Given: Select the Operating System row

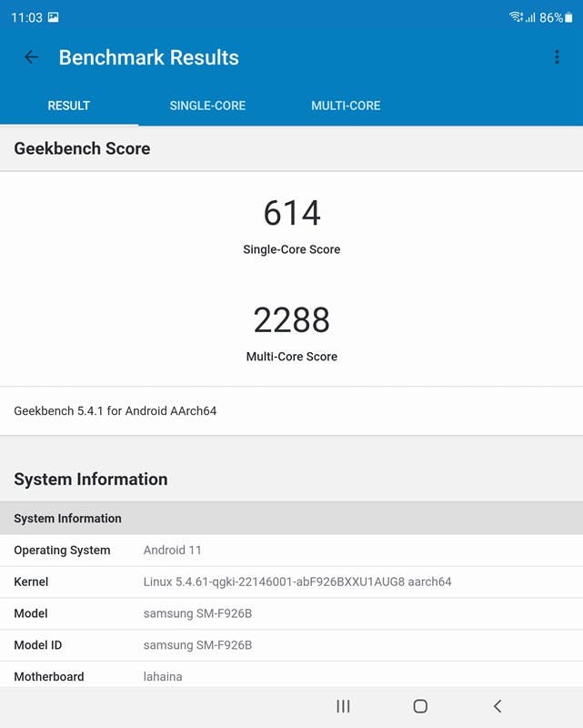Looking at the screenshot, I should (291, 551).
